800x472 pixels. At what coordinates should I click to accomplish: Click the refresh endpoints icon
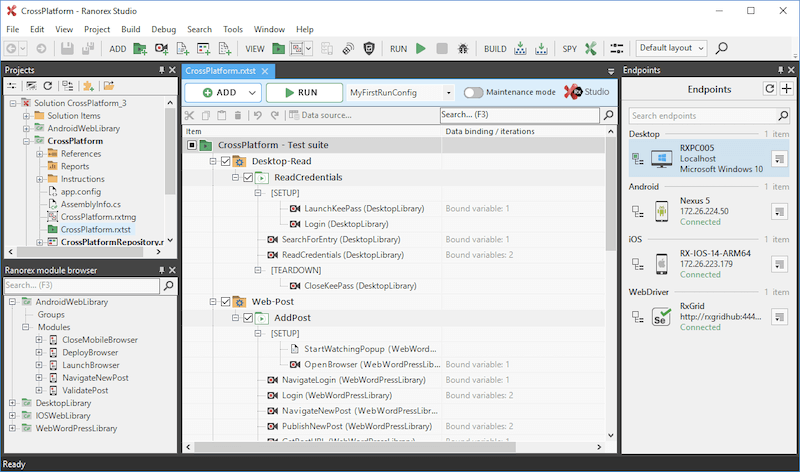click(x=769, y=89)
